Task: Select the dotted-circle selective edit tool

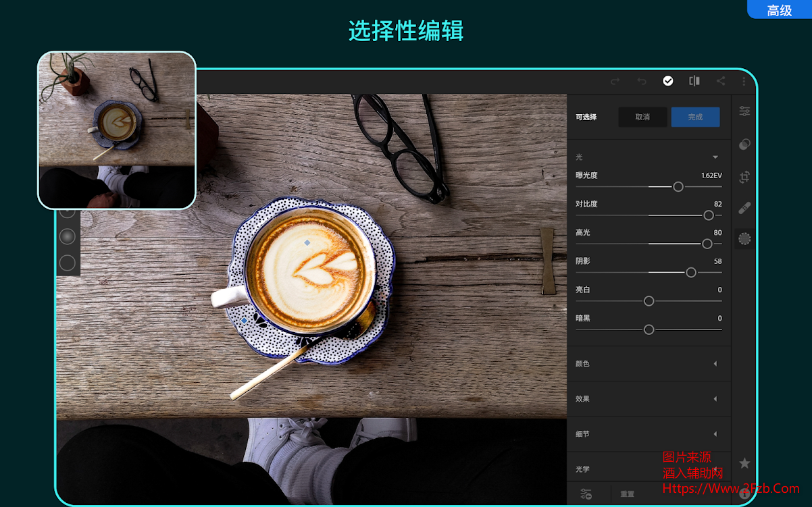Action: (744, 238)
